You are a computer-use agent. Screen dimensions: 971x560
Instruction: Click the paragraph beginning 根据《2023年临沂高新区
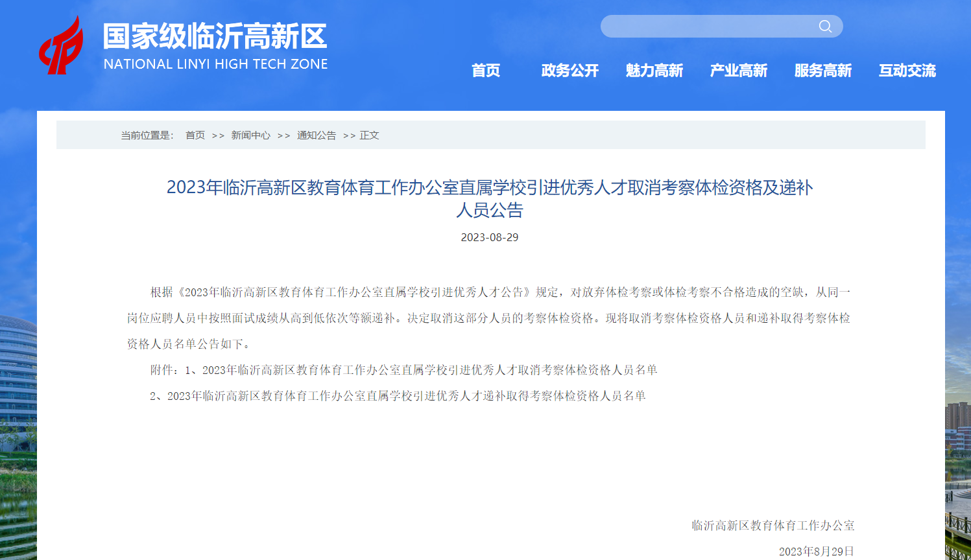click(489, 318)
